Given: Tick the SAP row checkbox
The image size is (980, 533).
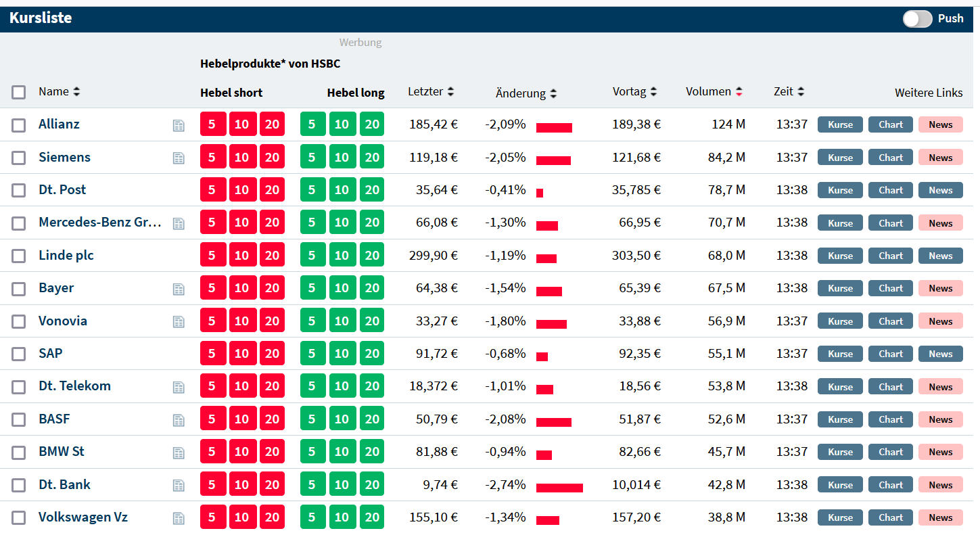Looking at the screenshot, I should click(x=19, y=354).
